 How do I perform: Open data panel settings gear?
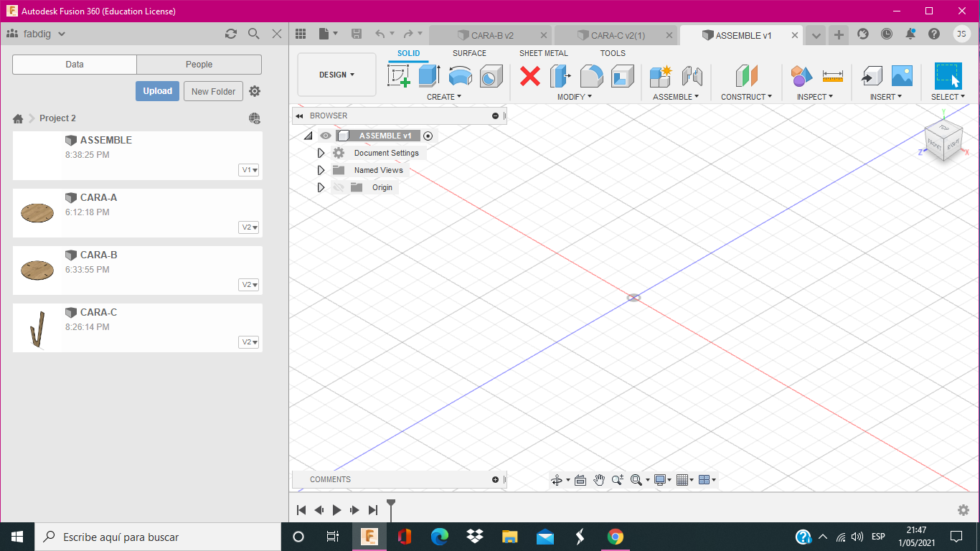tap(255, 91)
